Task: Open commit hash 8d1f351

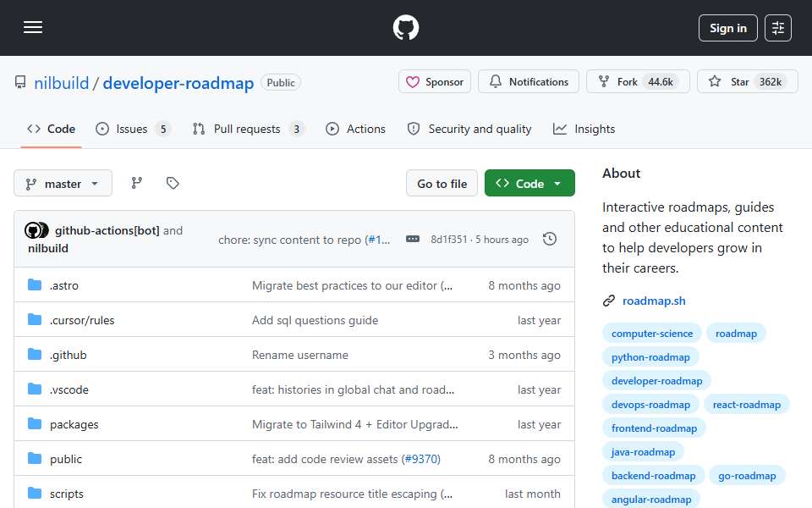Action: [448, 240]
